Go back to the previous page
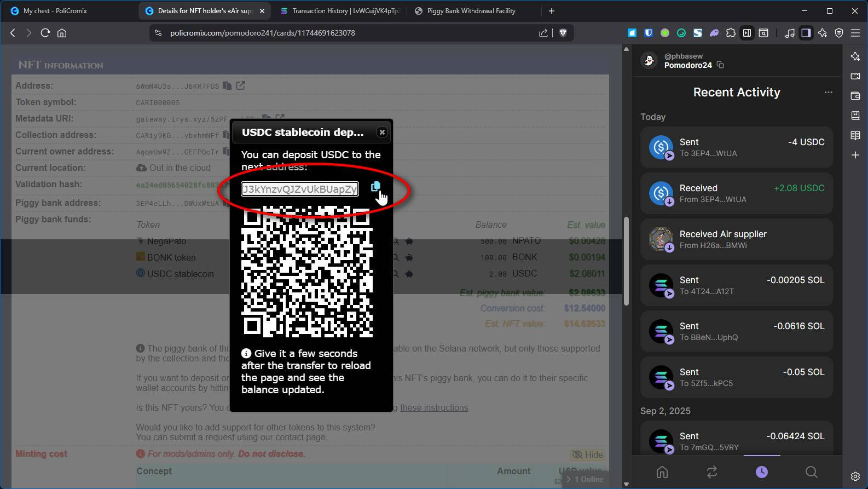 point(13,33)
